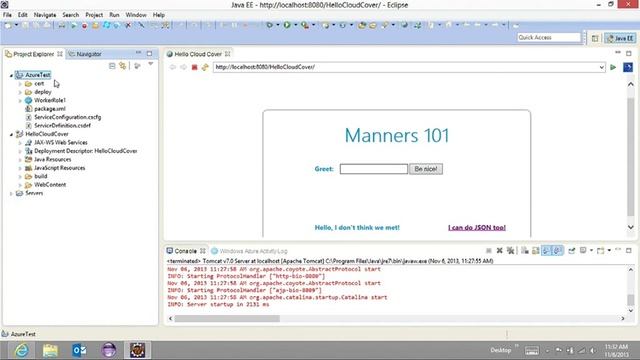640x360 pixels.
Task: Toggle Pin Console button
Action: point(571,251)
